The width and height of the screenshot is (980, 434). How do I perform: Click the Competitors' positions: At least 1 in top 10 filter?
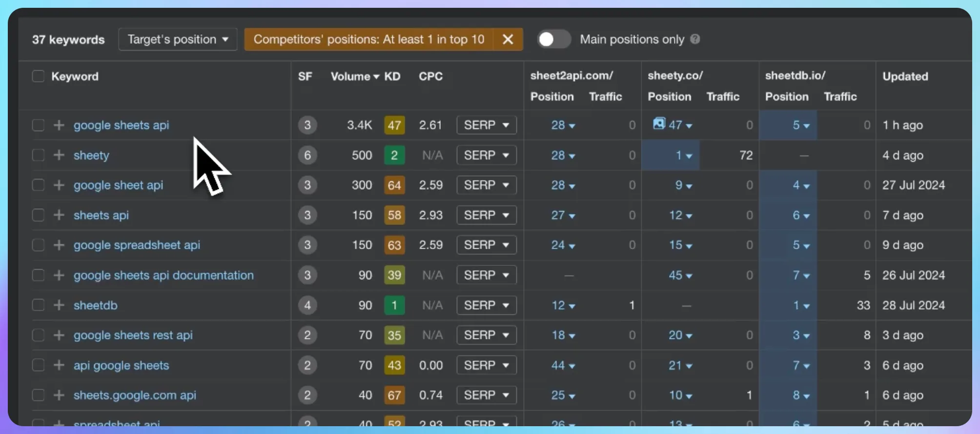coord(369,39)
